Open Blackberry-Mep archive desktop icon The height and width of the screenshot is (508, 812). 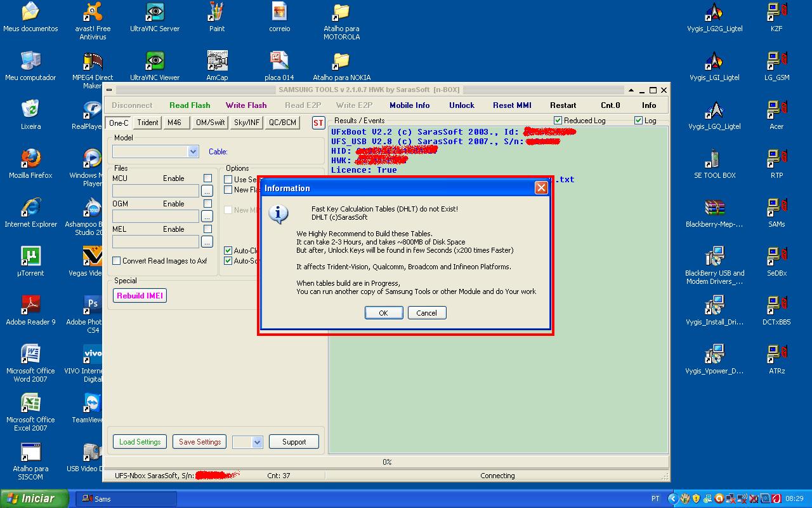[714, 213]
